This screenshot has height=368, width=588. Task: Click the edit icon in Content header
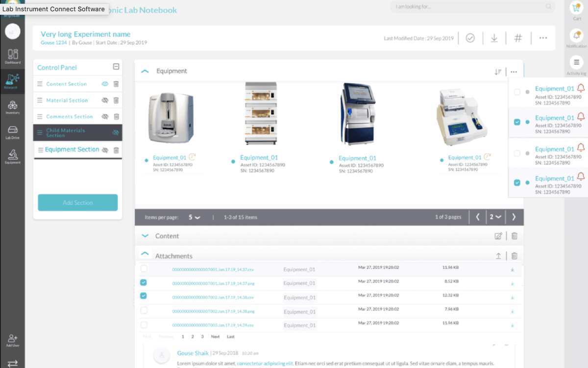point(498,236)
